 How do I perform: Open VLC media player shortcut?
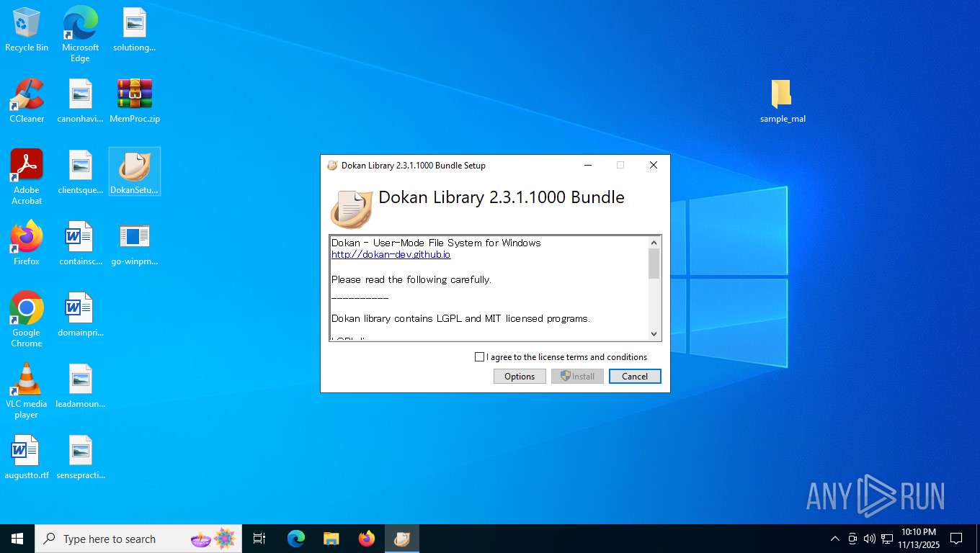click(x=27, y=391)
